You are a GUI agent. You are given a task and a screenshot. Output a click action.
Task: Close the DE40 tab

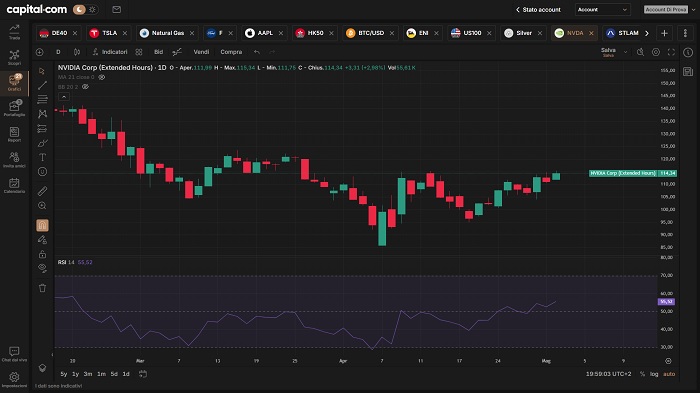click(75, 33)
